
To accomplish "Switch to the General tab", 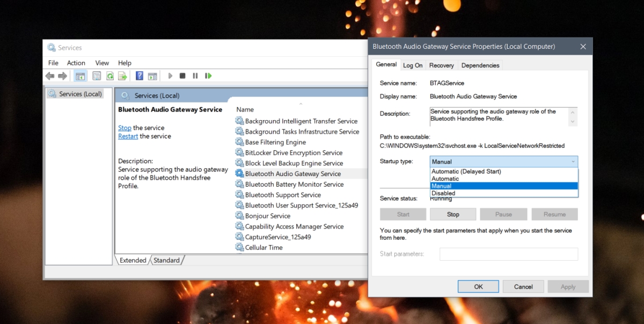I will pos(386,64).
